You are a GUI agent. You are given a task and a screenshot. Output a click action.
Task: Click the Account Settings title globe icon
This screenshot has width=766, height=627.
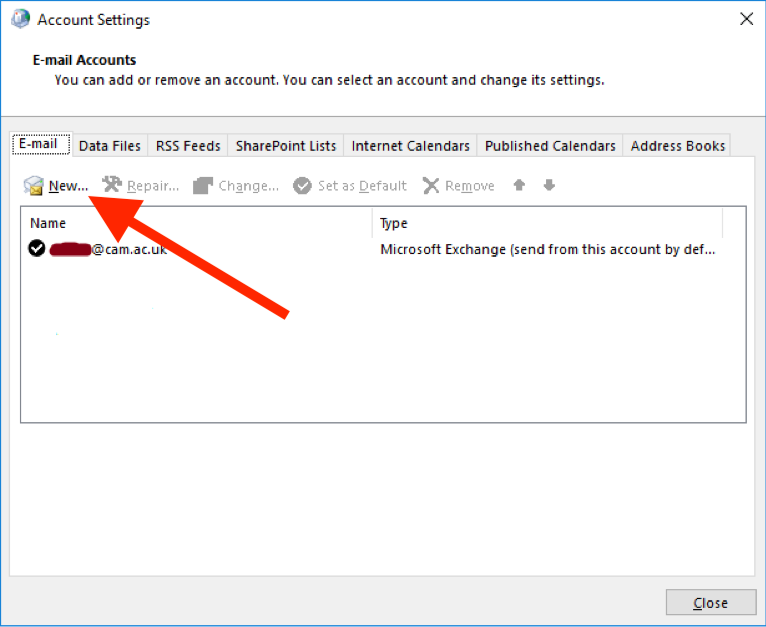coord(21,19)
